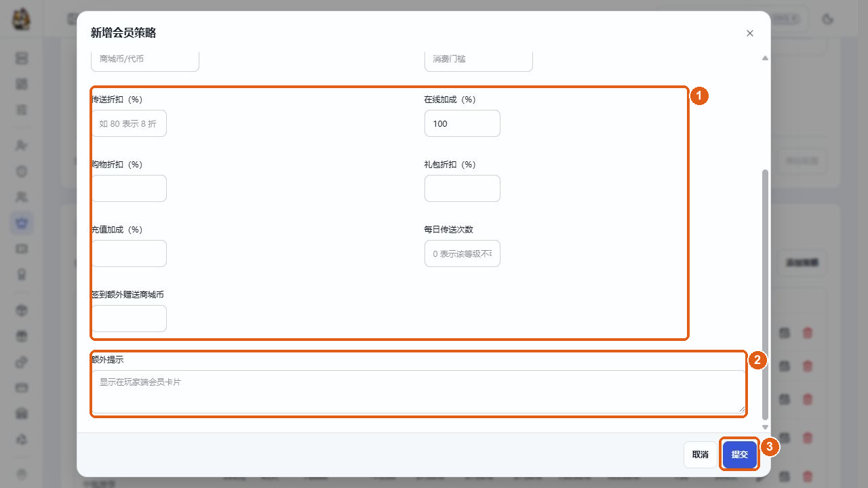The height and width of the screenshot is (488, 868).
Task: Open the two-users icon in the sidebar
Action: click(22, 197)
